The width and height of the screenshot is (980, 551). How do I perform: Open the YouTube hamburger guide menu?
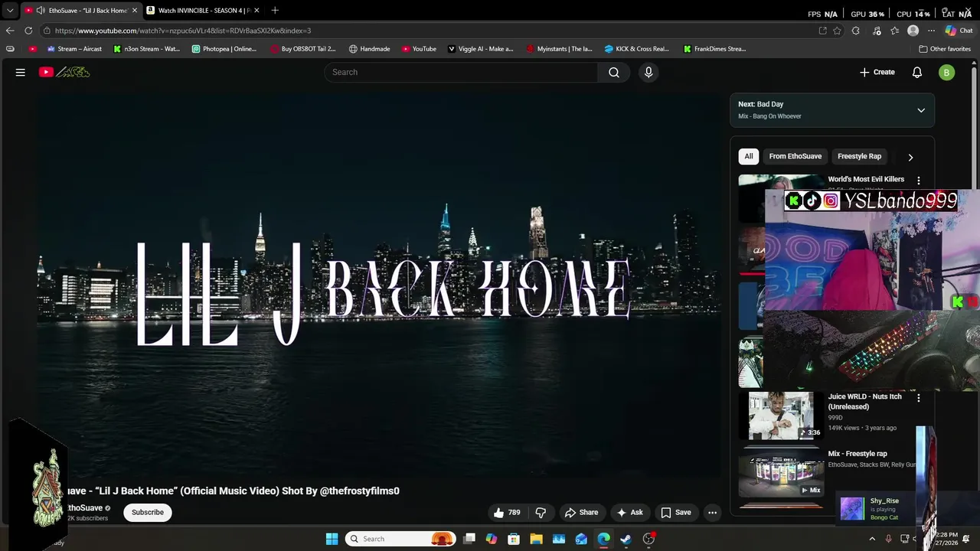tap(21, 72)
